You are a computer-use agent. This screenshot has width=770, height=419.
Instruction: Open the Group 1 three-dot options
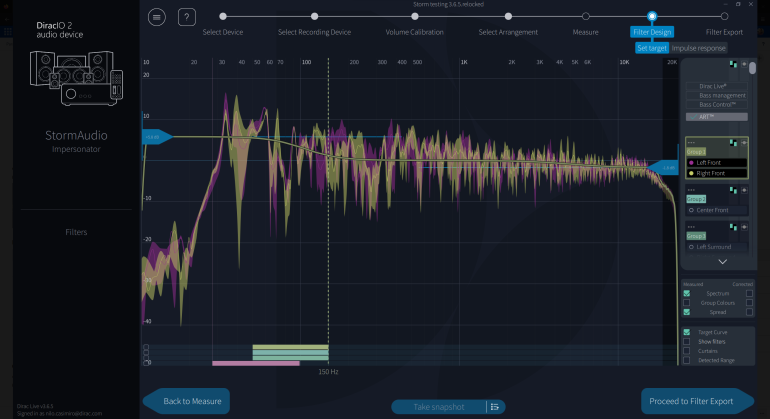click(690, 142)
